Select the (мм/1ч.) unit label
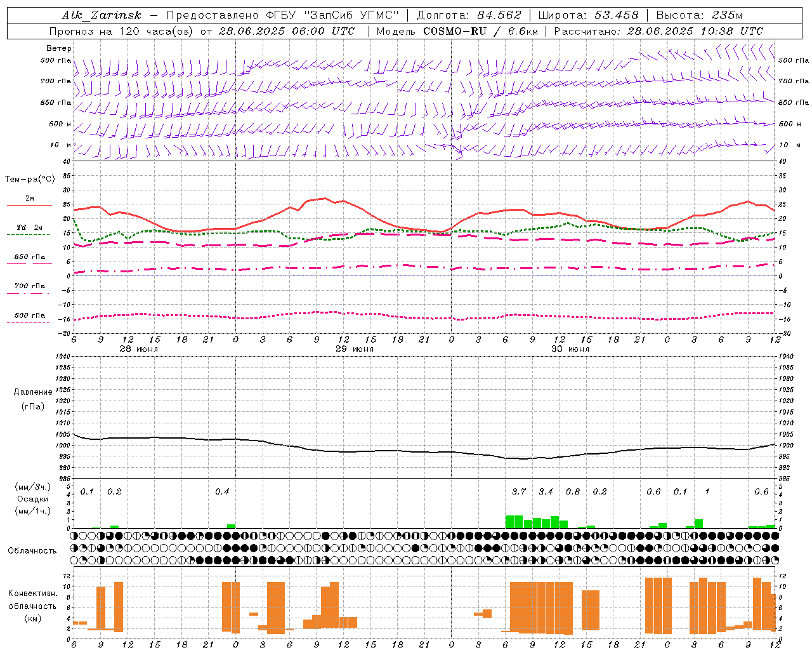This screenshot has width=812, height=650. pos(32,511)
